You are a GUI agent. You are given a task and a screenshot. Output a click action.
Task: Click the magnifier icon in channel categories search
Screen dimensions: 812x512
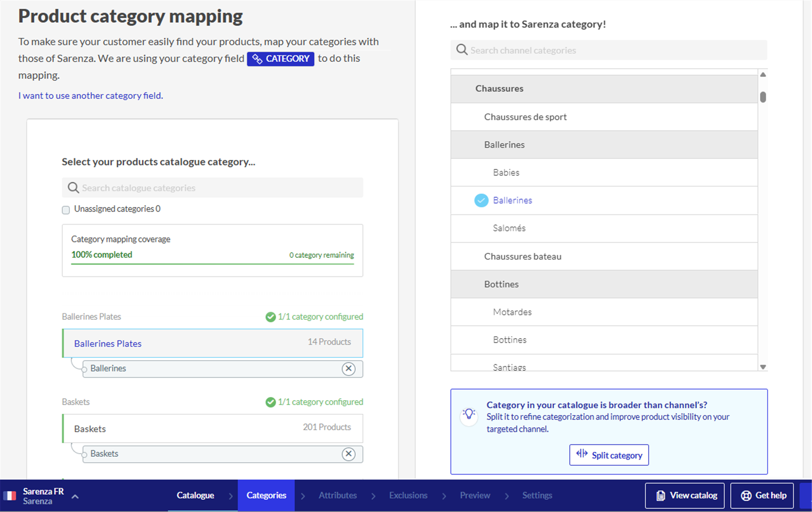[462, 50]
